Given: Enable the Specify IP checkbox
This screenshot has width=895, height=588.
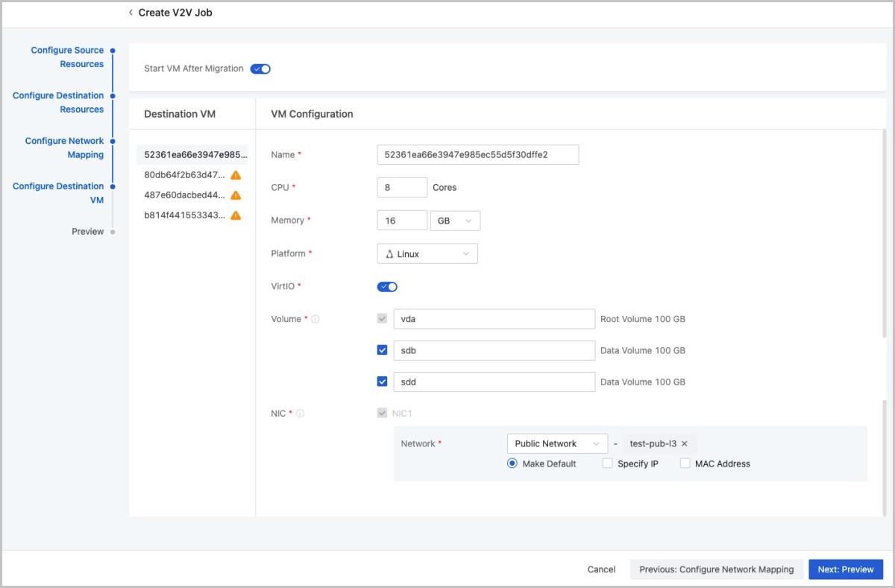Looking at the screenshot, I should [607, 464].
